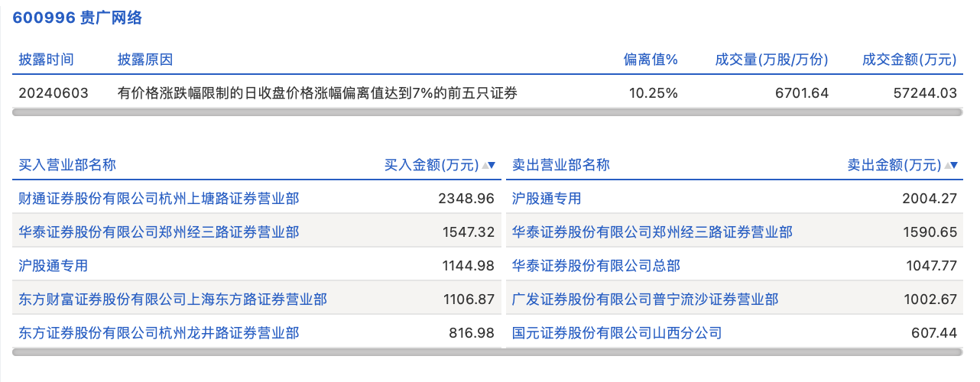Open 财通证券杭州上塘路证券营业部 link
This screenshot has width=980, height=382.
coord(159,199)
